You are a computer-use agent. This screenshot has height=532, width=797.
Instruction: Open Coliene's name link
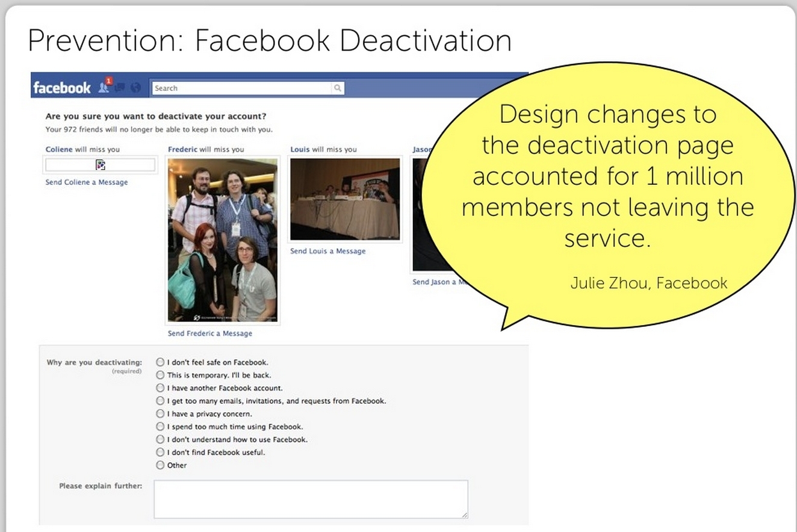[x=59, y=149]
